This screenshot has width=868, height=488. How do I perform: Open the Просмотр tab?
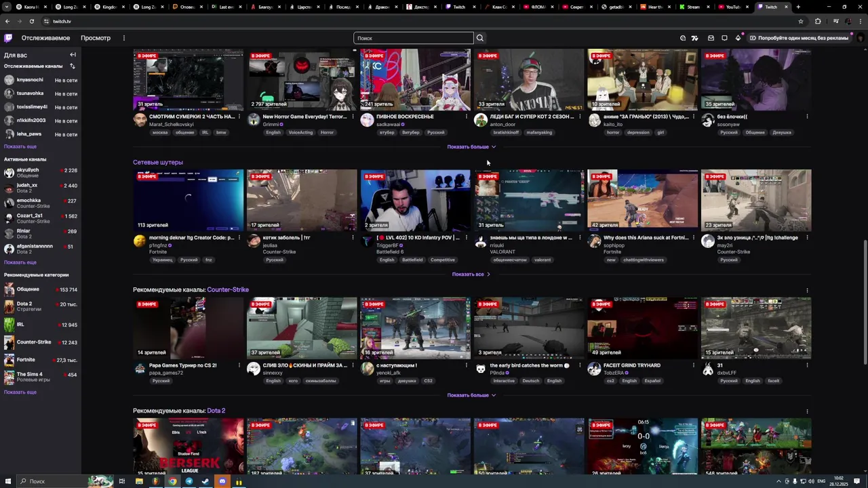pyautogui.click(x=96, y=38)
